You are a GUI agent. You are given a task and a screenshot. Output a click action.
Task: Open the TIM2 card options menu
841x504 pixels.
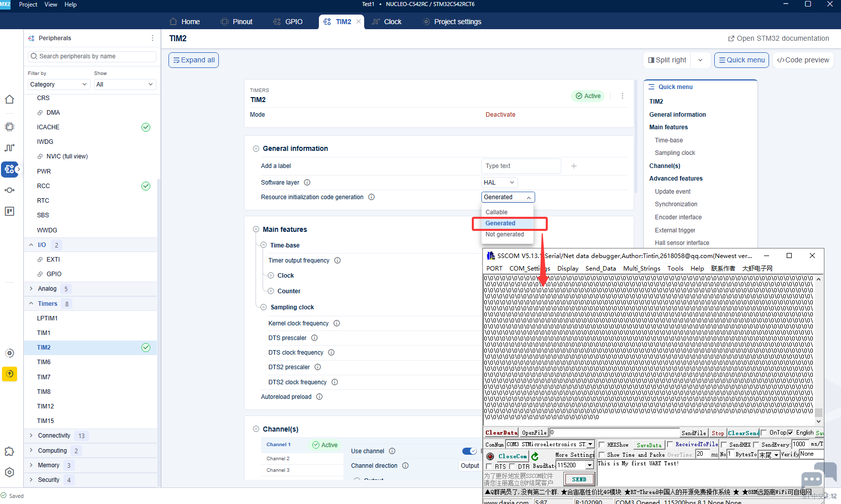point(622,96)
